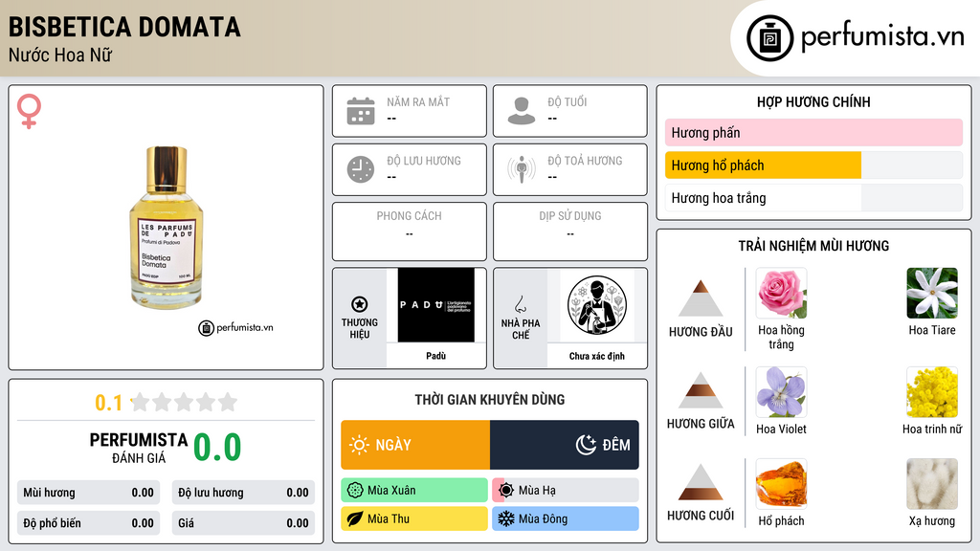Select the Mùa Xuân season bar
Viewport: 980px width, 551px height.
(414, 491)
